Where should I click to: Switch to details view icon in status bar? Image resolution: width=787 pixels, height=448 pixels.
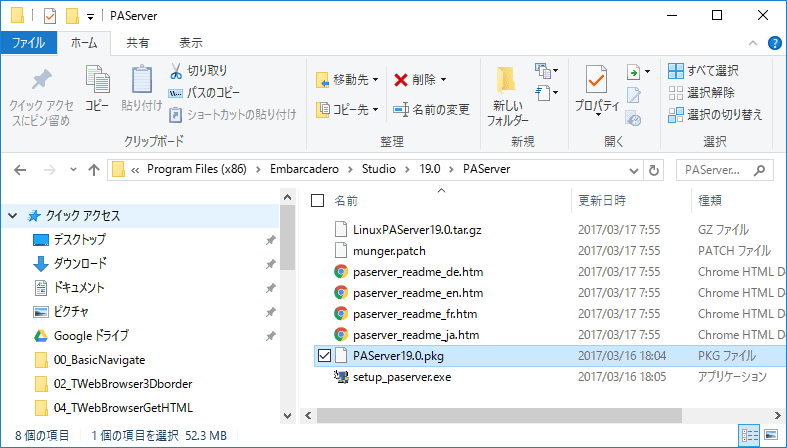750,434
